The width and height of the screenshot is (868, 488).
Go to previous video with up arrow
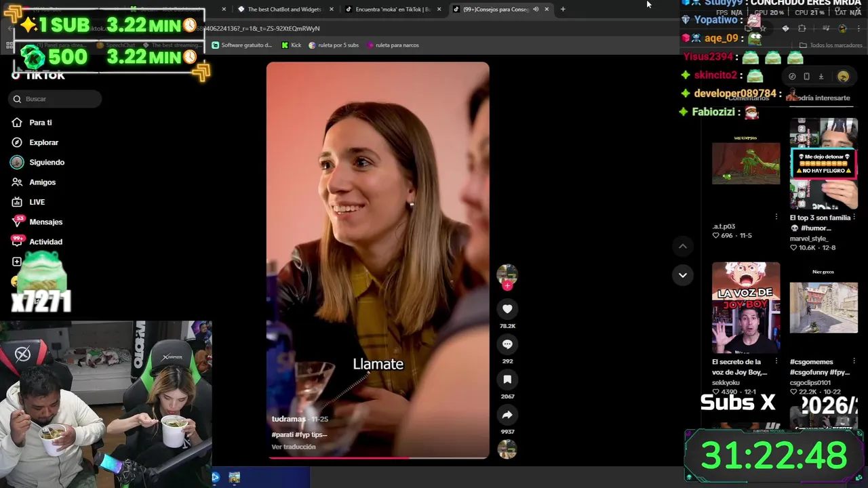pos(683,246)
